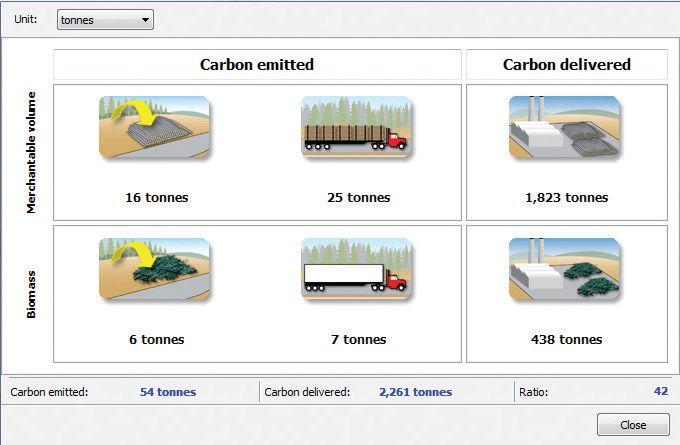This screenshot has height=445, width=680.
Task: Open the Unit dropdown set to tonnes
Action: (105, 19)
